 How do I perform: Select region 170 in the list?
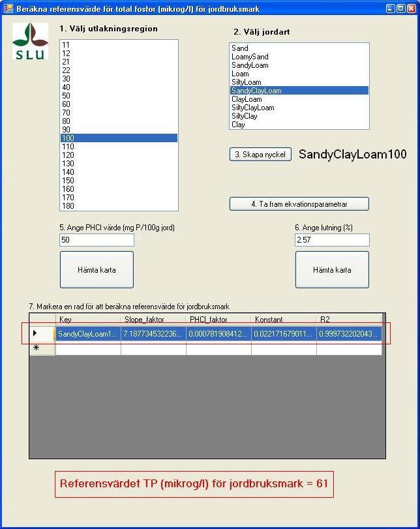pos(119,198)
